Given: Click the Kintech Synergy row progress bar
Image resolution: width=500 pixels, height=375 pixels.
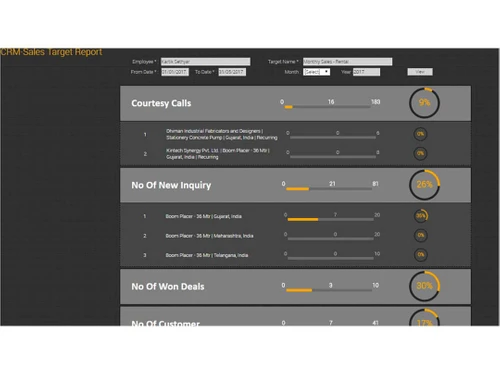Looking at the screenshot, I should click(333, 157).
